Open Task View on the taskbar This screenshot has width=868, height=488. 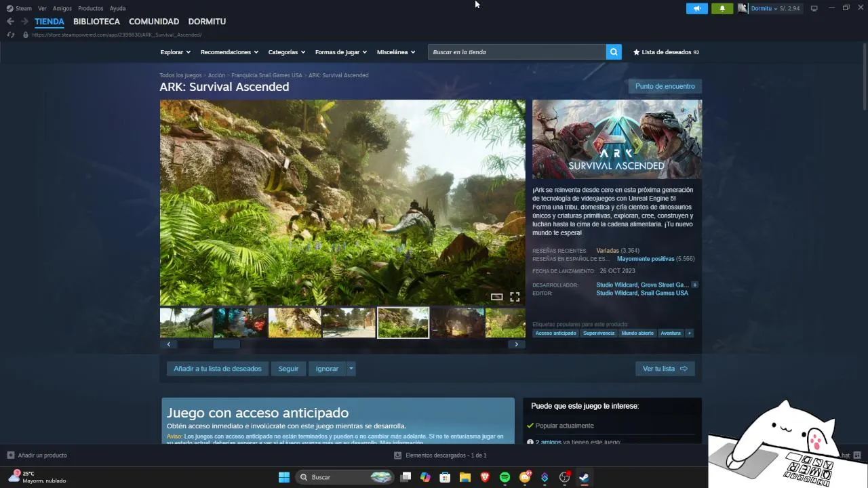tap(406, 477)
